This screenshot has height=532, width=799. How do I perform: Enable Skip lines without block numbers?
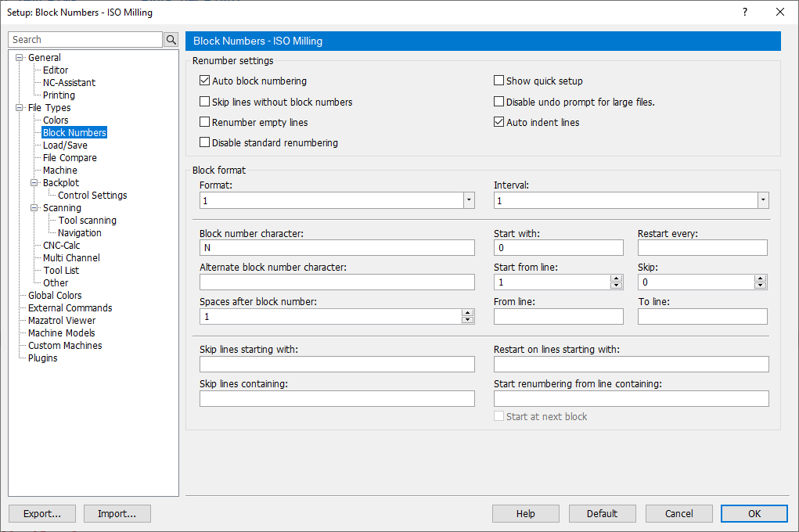coord(204,102)
